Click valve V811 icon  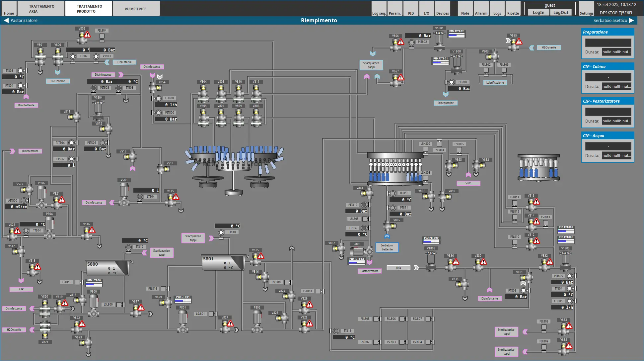click(x=256, y=93)
